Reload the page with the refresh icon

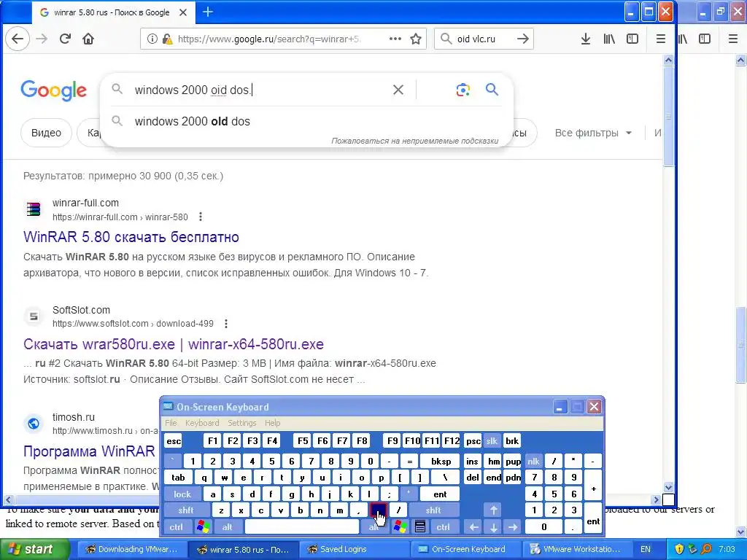[x=65, y=39]
